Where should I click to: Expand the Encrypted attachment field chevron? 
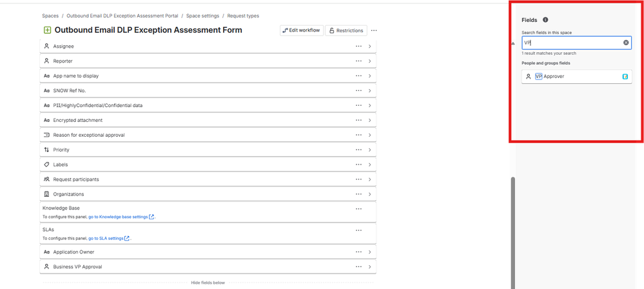click(x=369, y=121)
